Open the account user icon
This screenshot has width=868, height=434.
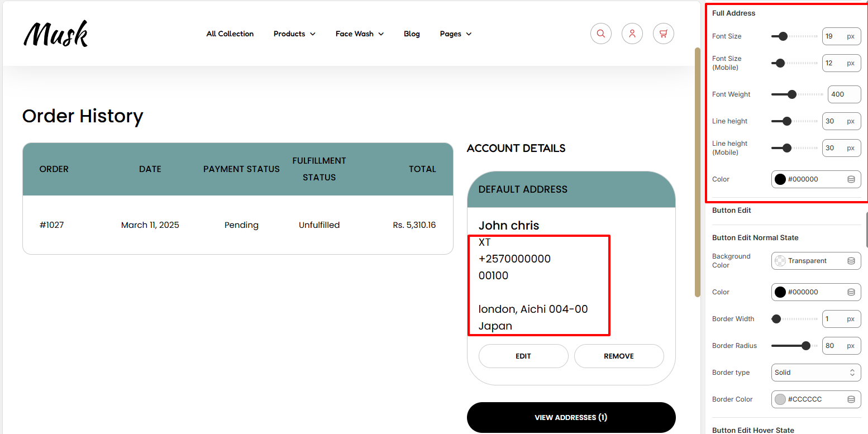pyautogui.click(x=632, y=34)
